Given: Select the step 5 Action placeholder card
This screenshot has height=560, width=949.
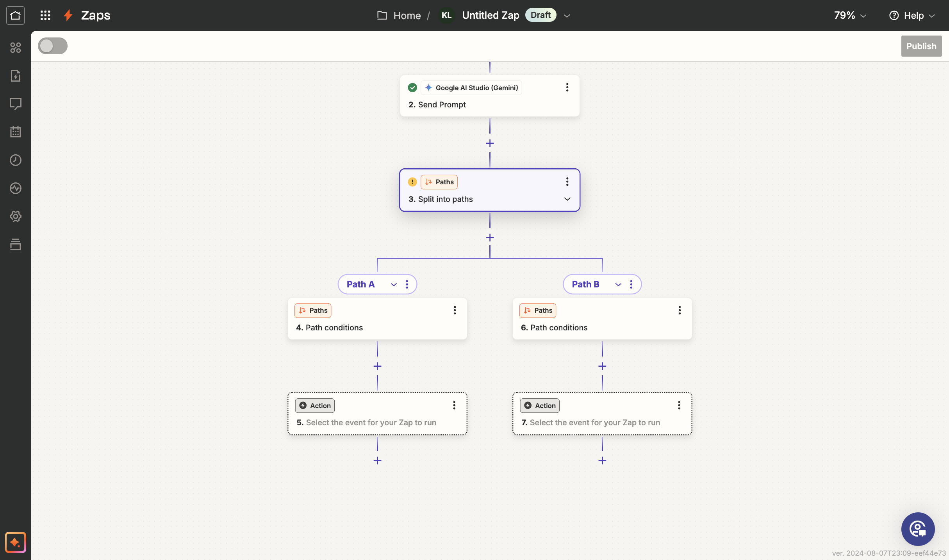Looking at the screenshot, I should point(377,414).
